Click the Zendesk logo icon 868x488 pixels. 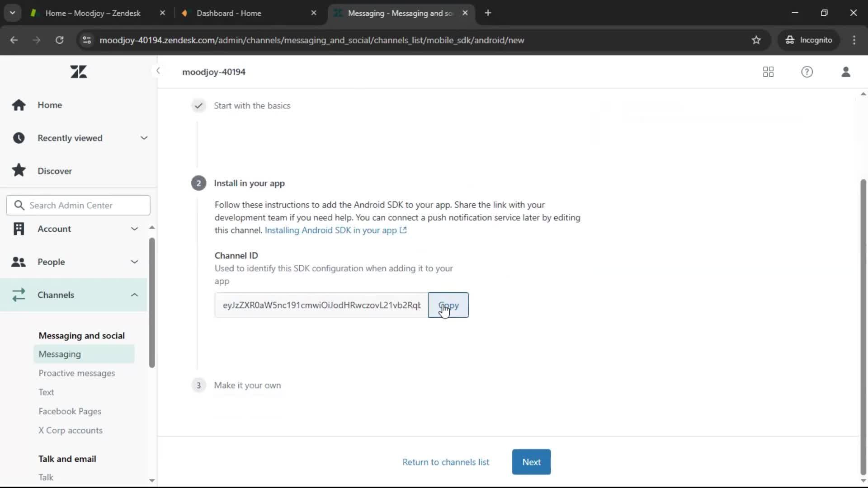pos(79,72)
